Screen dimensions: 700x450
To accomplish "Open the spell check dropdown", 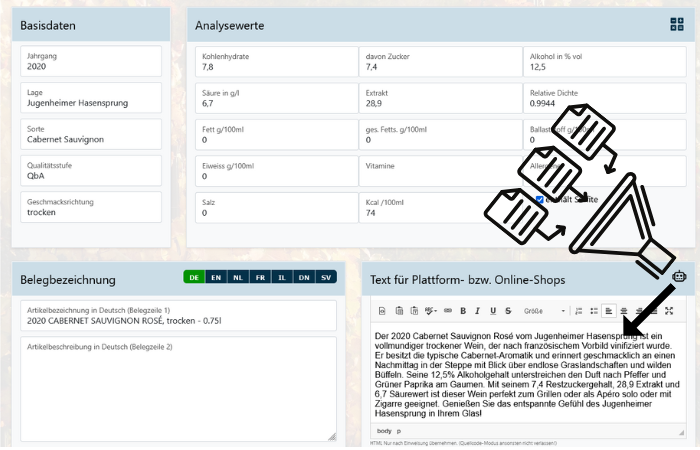I will click(x=431, y=311).
